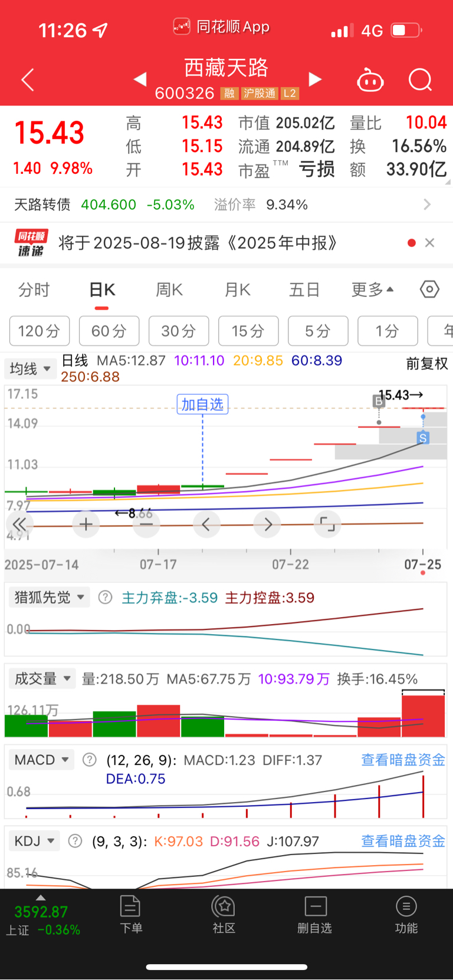
Task: Tap the L2 level tag
Action: point(290,93)
